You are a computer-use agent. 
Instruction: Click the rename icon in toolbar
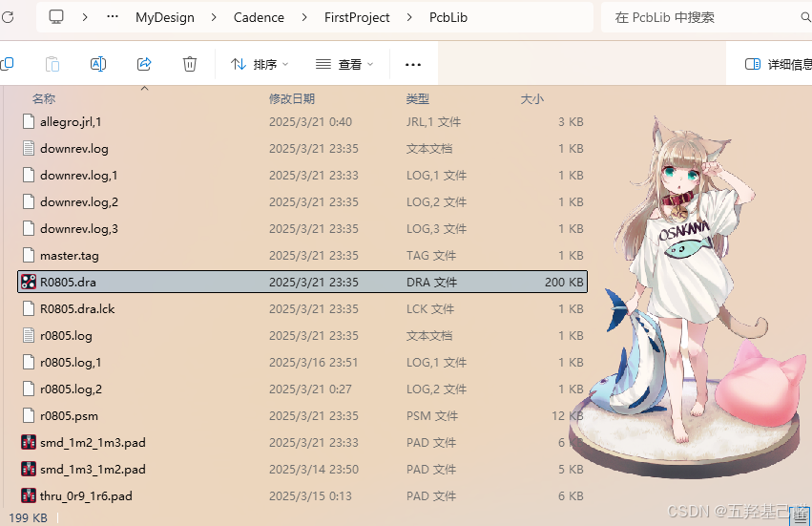pos(98,64)
